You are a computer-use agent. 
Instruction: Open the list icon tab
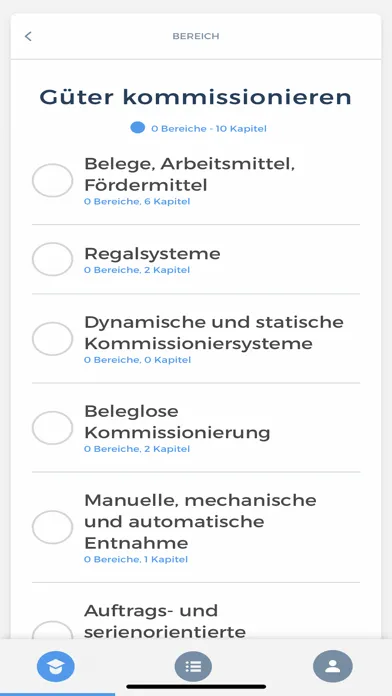pos(194,666)
